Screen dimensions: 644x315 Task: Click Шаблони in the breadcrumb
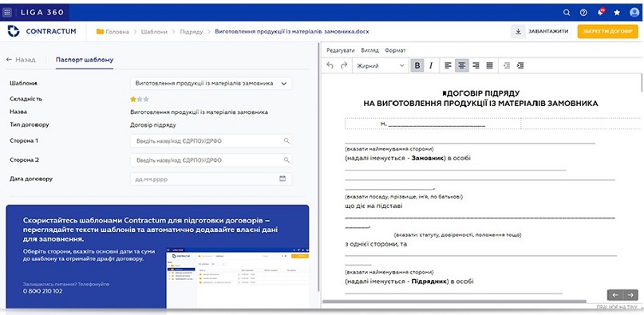[154, 32]
